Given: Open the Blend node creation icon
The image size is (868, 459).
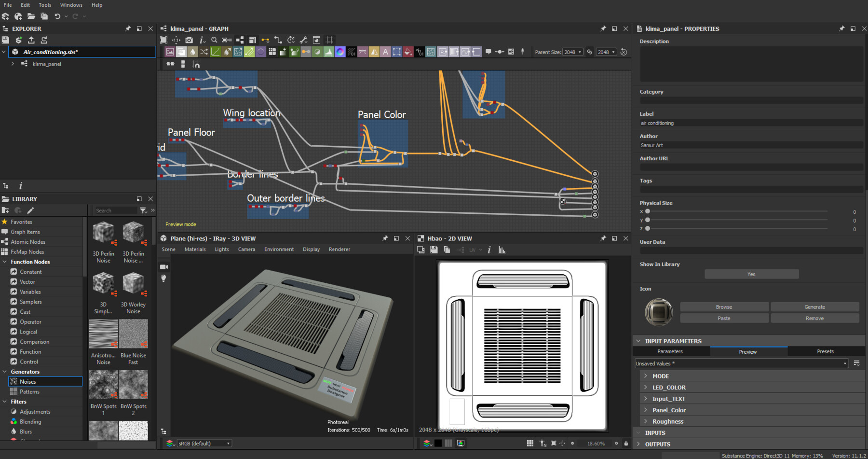Looking at the screenshot, I should point(181,52).
